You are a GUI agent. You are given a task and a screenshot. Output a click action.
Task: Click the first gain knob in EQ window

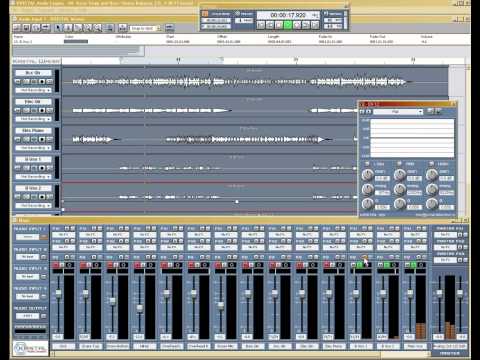point(367,174)
